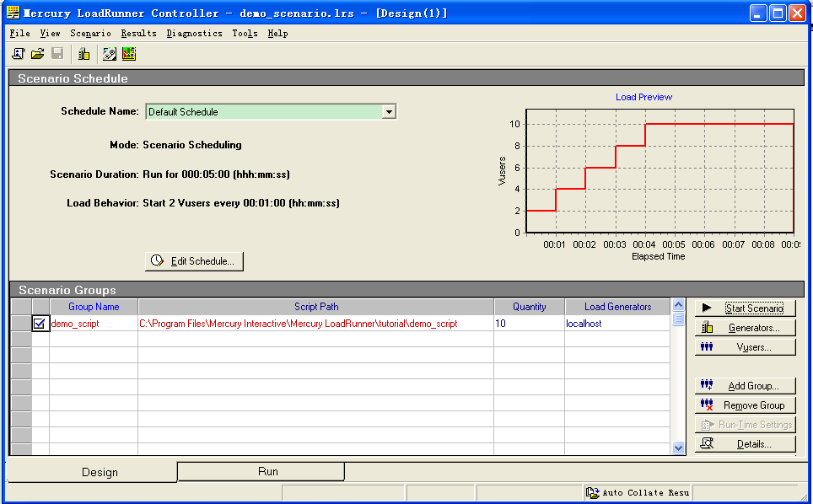Open an existing scenario using the toolbar
Viewport: 813px width, 504px height.
click(37, 52)
